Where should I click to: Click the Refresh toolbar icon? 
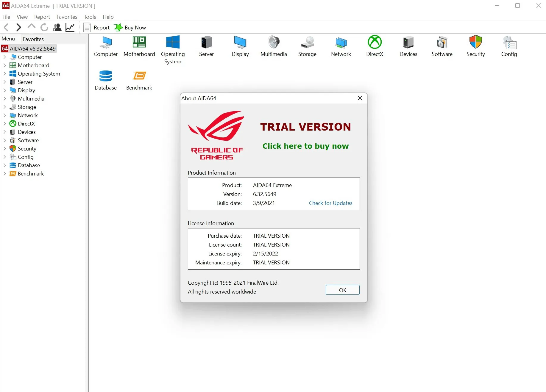click(x=44, y=27)
